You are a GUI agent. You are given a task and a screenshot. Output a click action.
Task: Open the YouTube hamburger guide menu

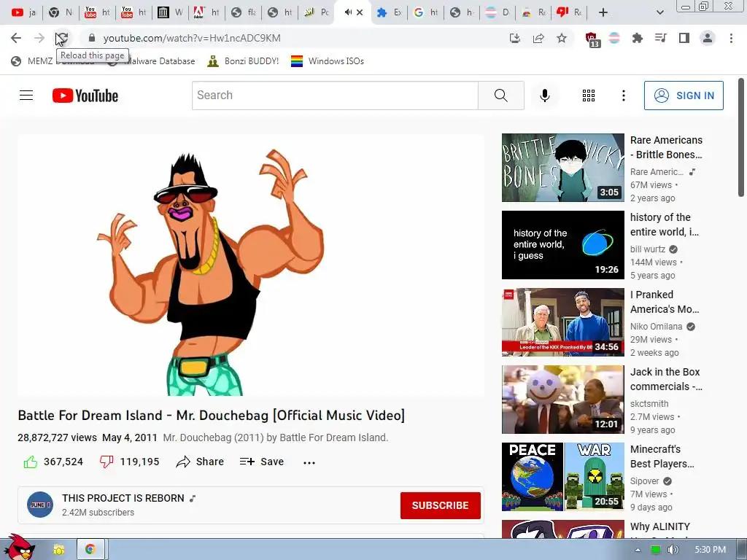click(26, 96)
